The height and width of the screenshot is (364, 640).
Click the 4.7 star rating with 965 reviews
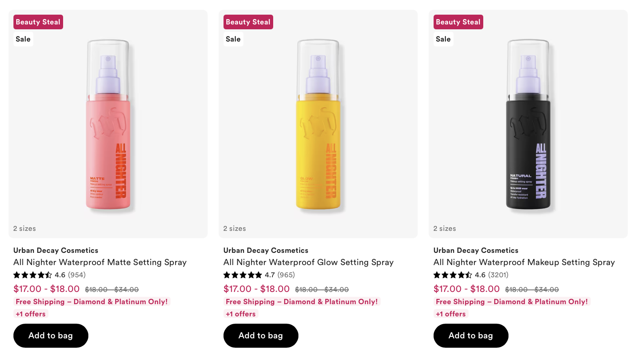click(259, 275)
